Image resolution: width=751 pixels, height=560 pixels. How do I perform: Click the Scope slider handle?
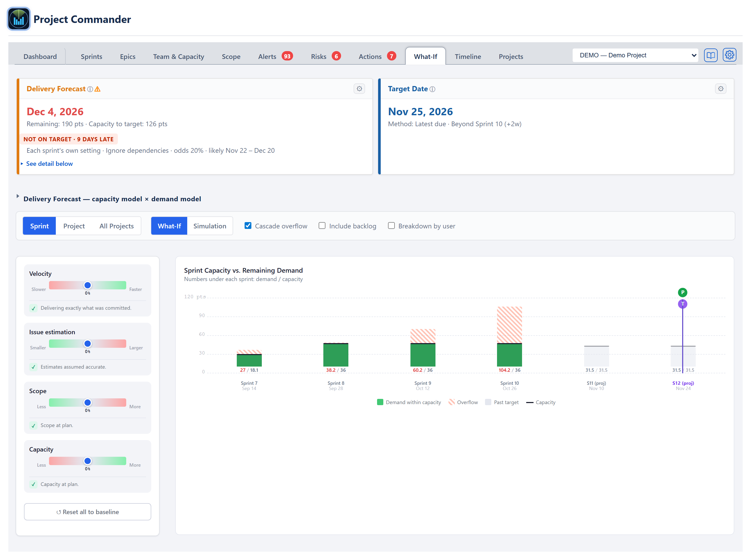(87, 402)
